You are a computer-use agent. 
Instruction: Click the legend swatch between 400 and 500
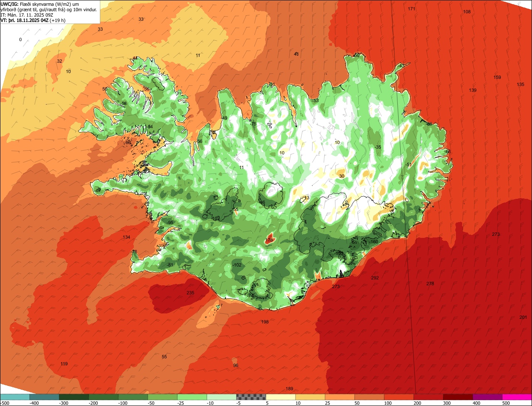(488, 397)
